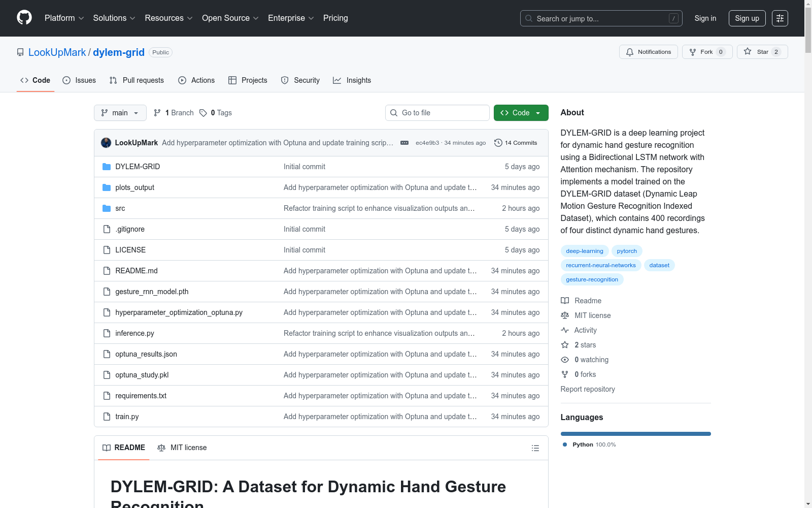Click the LICENSE file icon
This screenshot has height=508, width=812.
(107, 250)
